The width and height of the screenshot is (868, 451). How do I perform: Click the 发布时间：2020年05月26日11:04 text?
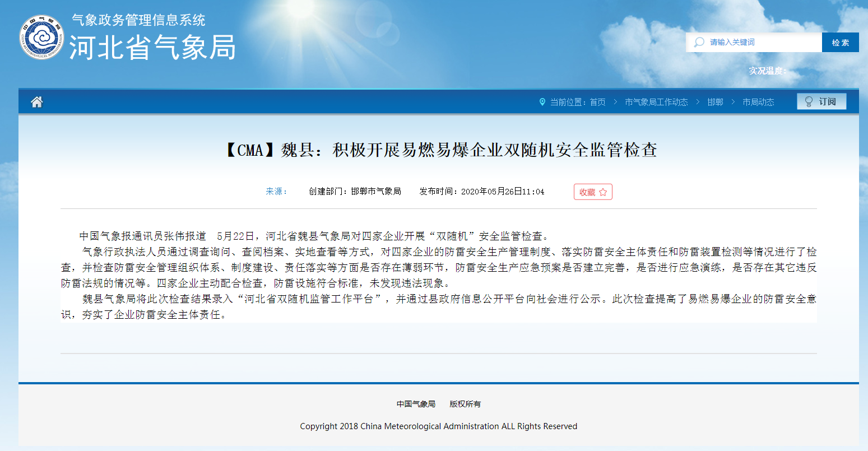coord(482,192)
